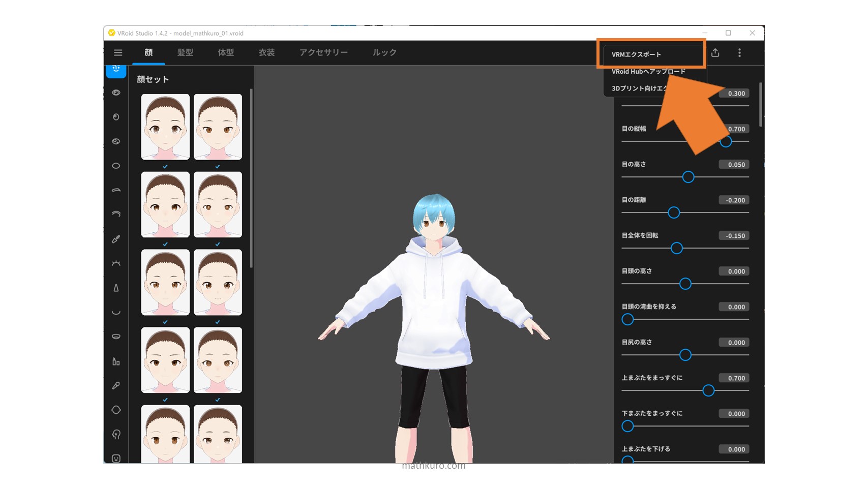The image size is (868, 488).
Task: Edit the 目の距離 value field -0.200
Action: click(x=734, y=200)
